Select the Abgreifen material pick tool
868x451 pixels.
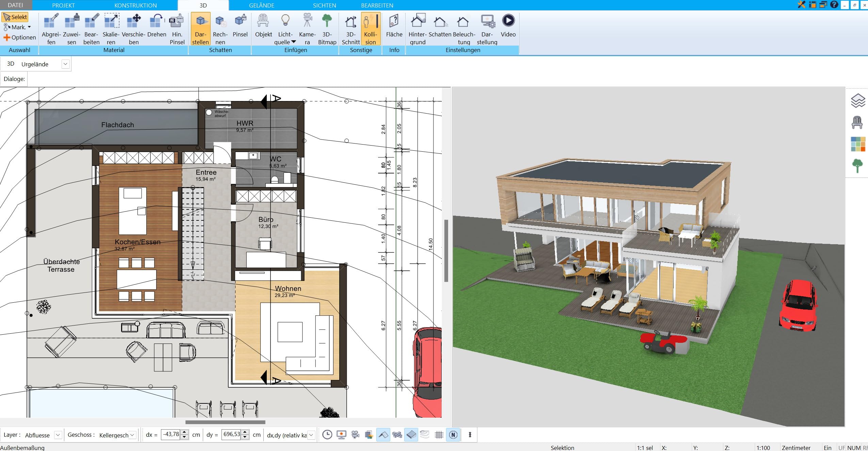pyautogui.click(x=51, y=29)
